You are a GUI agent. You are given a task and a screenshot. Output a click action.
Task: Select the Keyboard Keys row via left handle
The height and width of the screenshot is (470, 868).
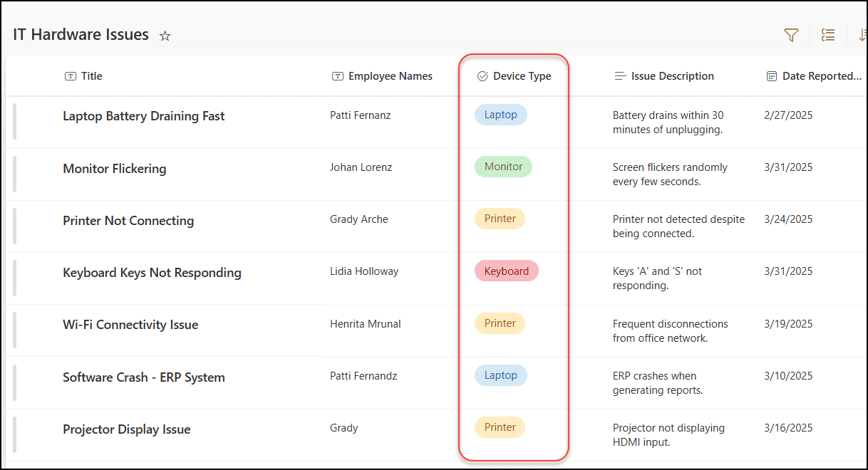(x=14, y=278)
